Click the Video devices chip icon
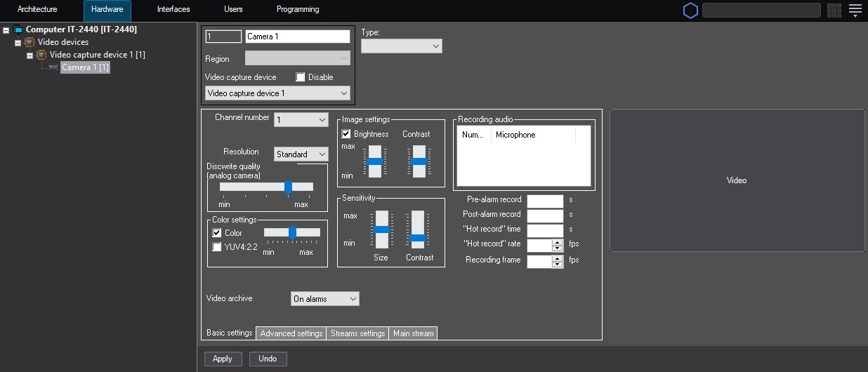Viewport: 868px width, 372px height. click(29, 42)
